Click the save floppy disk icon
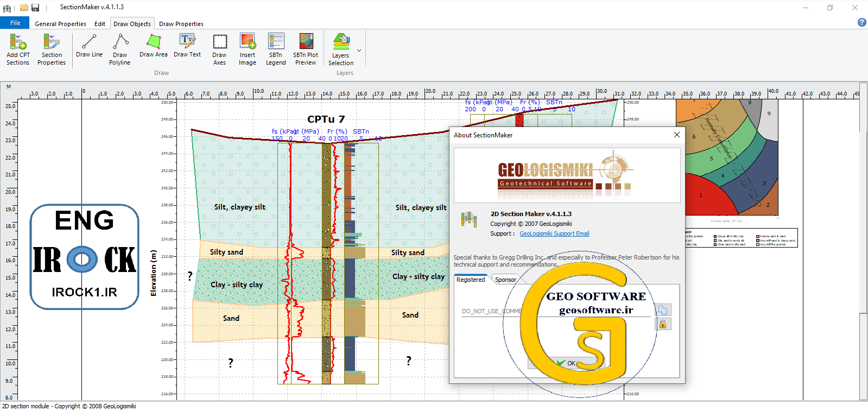Screen dimensions: 868x411 [x=35, y=8]
